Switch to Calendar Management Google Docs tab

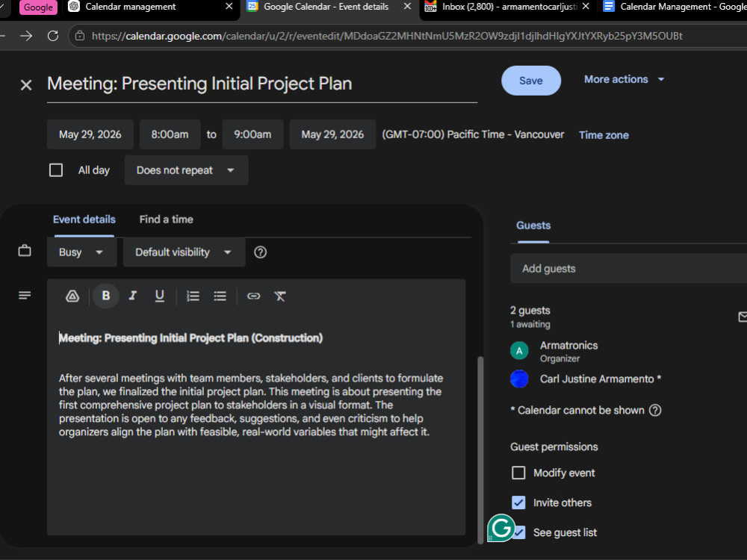pos(673,7)
